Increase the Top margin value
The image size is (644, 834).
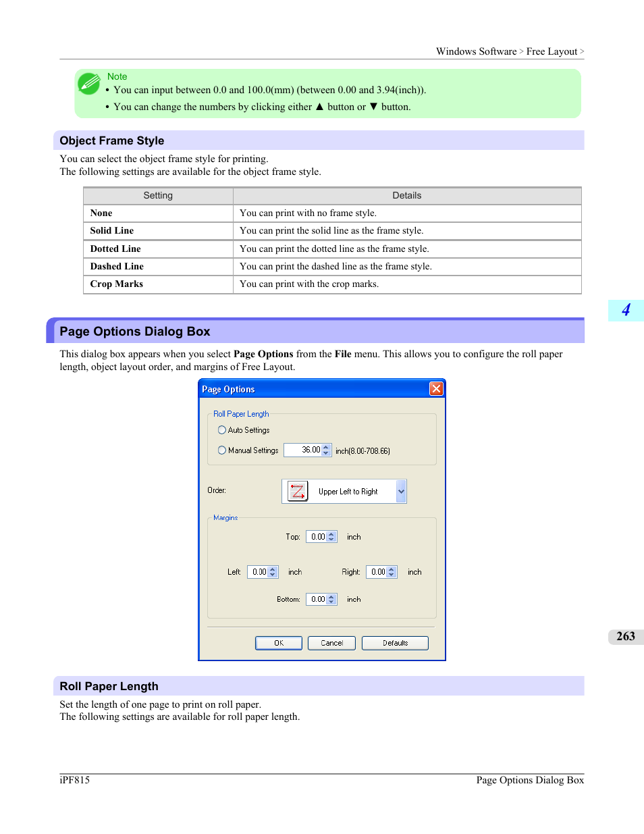[x=331, y=534]
